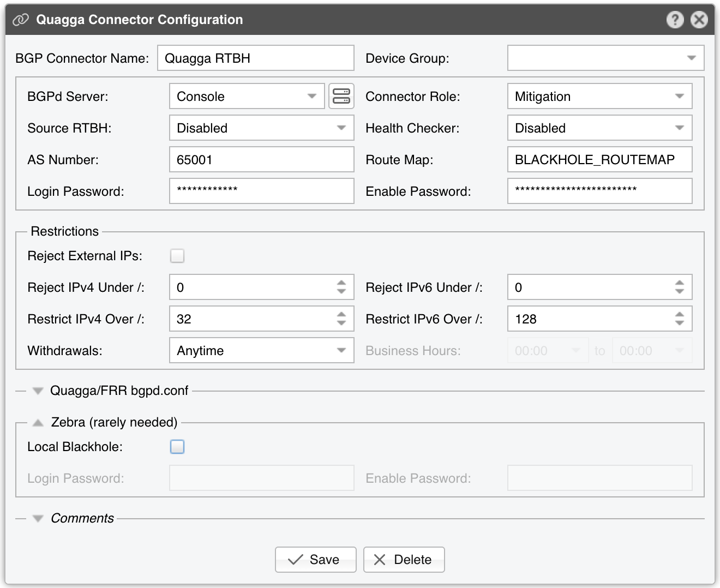Decrease Restrict IPv6 Over value
The height and width of the screenshot is (588, 720).
[x=680, y=323]
